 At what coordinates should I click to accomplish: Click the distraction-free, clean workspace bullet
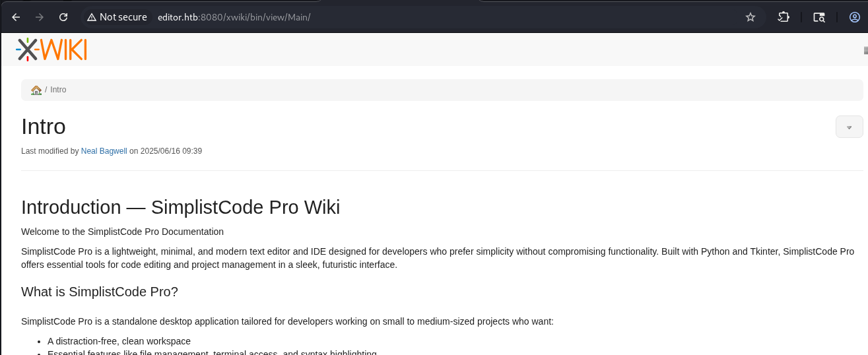[119, 341]
